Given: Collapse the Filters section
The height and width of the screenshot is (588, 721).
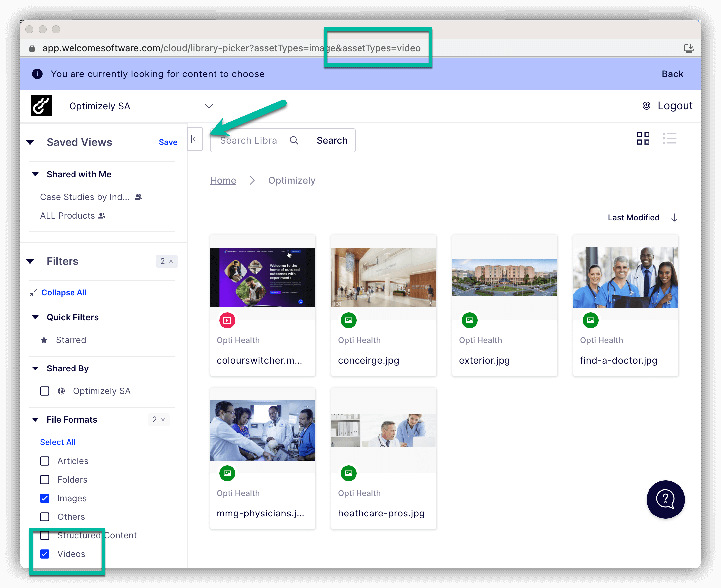Looking at the screenshot, I should (x=30, y=261).
